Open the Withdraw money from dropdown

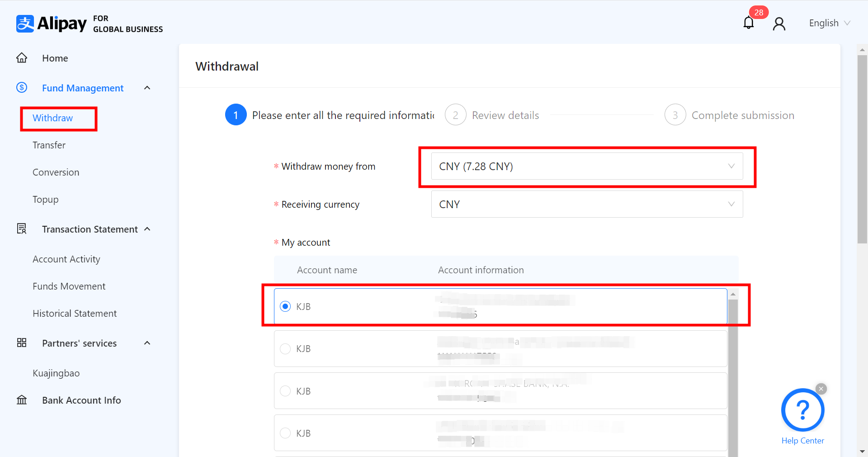(586, 167)
